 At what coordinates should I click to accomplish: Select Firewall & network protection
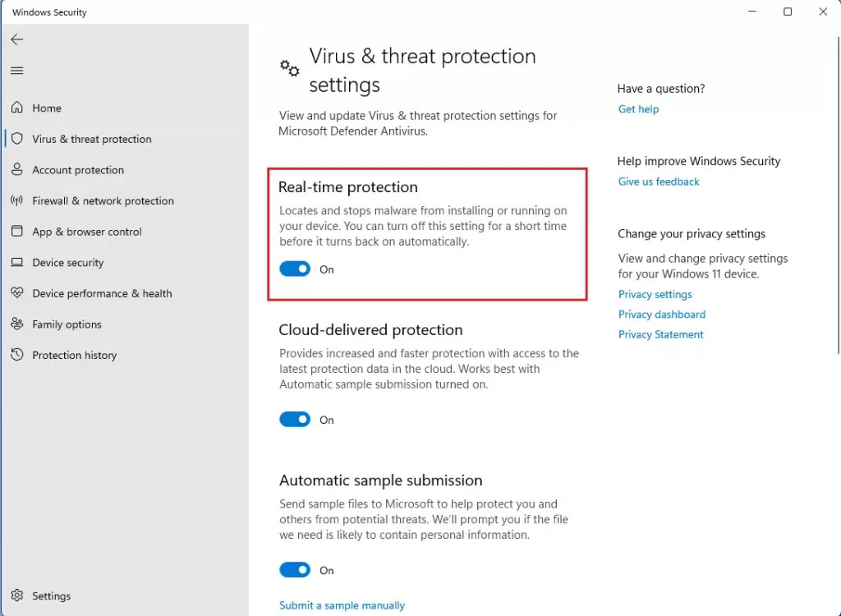(103, 200)
